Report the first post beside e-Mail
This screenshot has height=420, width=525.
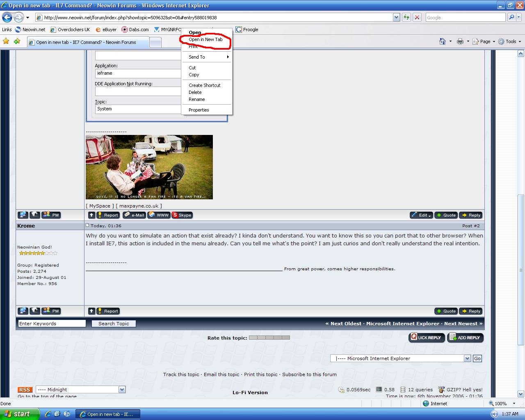pos(108,215)
